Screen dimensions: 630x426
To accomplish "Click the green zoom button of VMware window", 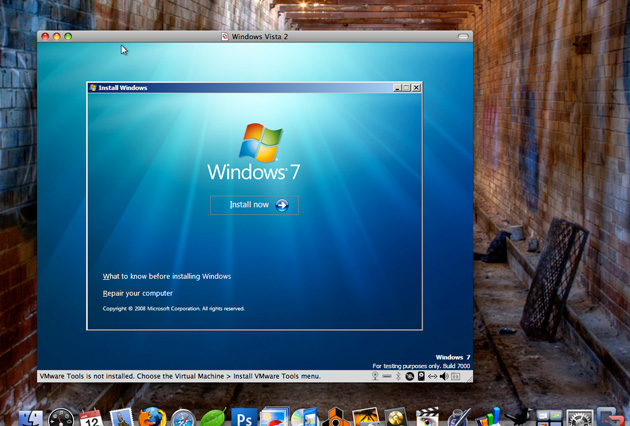I will [x=68, y=37].
